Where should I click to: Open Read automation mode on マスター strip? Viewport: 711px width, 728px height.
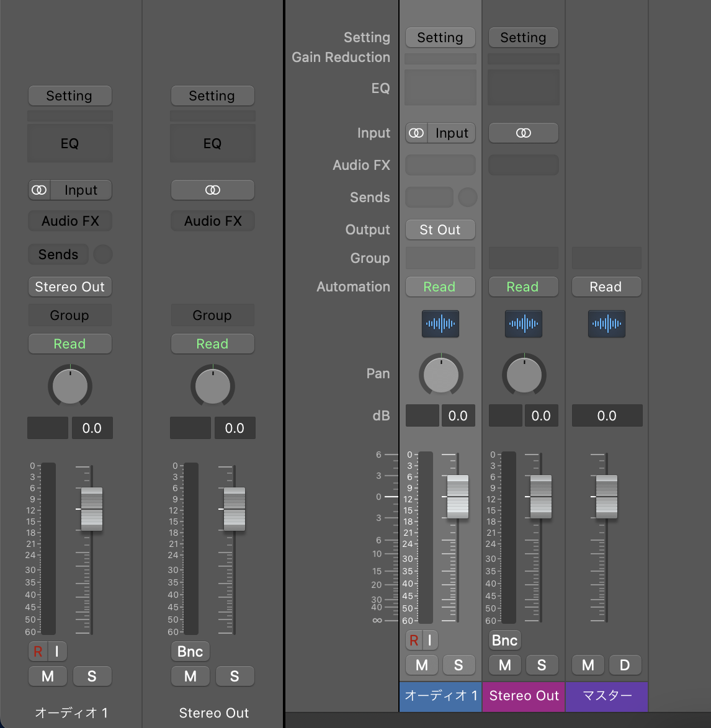click(x=606, y=287)
